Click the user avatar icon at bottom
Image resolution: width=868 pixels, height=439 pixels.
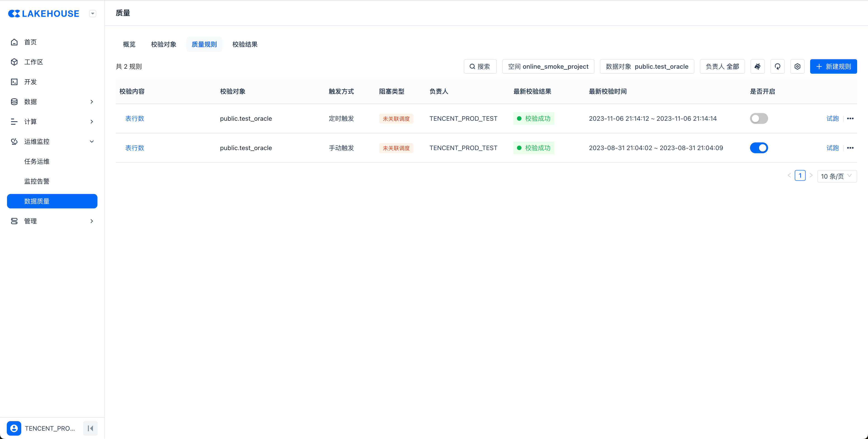click(14, 428)
